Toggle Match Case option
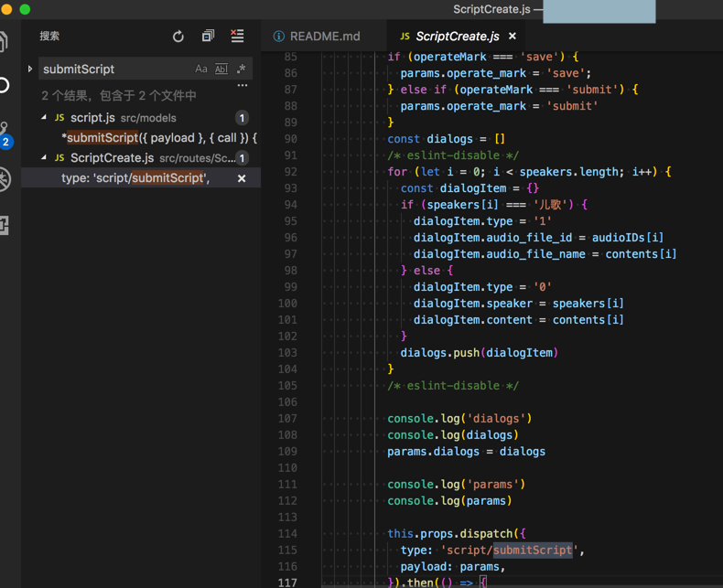The width and height of the screenshot is (723, 588). (x=201, y=69)
